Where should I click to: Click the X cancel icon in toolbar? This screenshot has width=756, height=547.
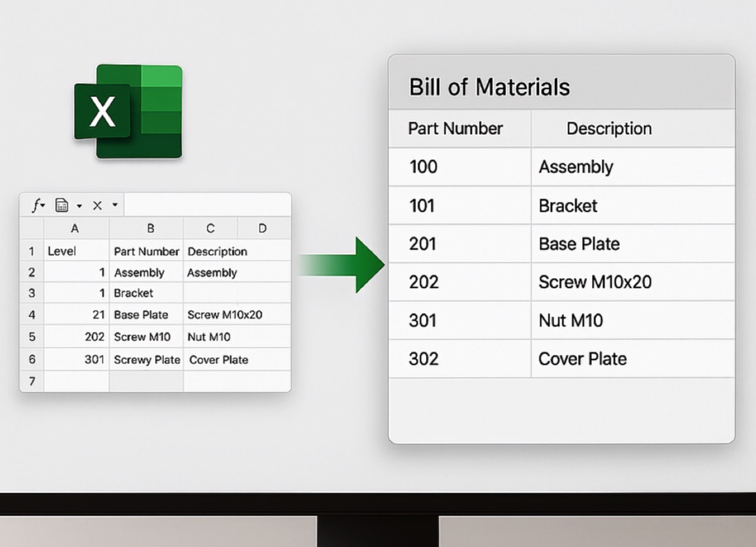coord(97,205)
